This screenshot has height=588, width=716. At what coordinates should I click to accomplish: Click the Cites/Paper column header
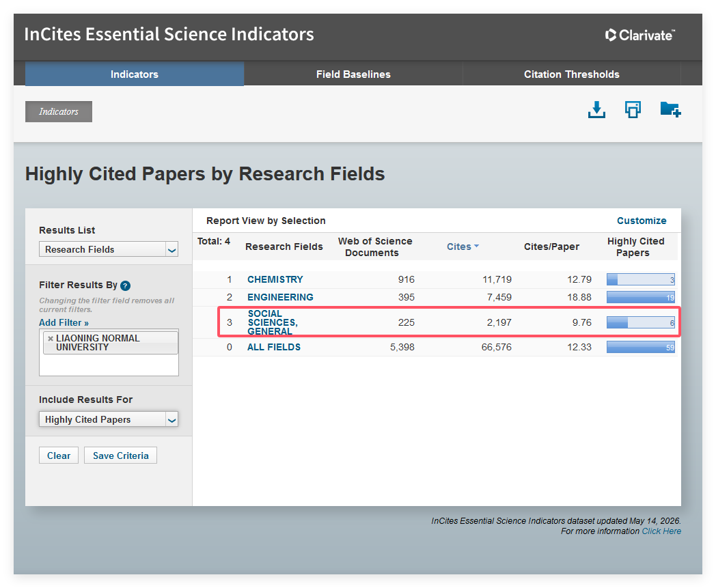(x=551, y=247)
